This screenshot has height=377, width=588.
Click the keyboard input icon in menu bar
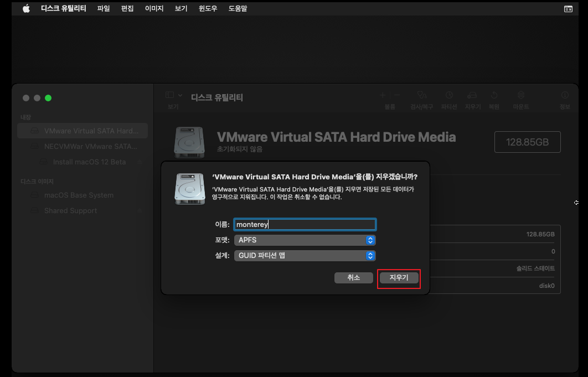[x=568, y=9]
